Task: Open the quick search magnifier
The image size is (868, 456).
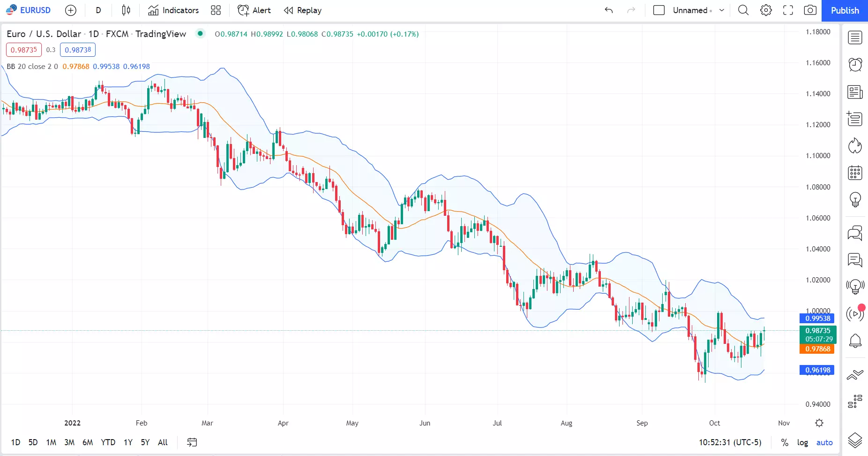Action: (743, 10)
